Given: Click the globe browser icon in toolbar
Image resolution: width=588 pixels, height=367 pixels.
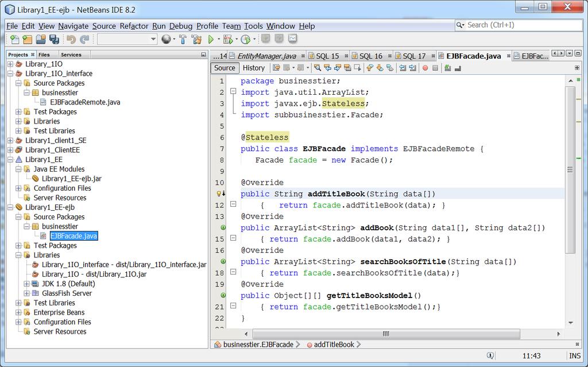Looking at the screenshot, I should click(x=166, y=39).
